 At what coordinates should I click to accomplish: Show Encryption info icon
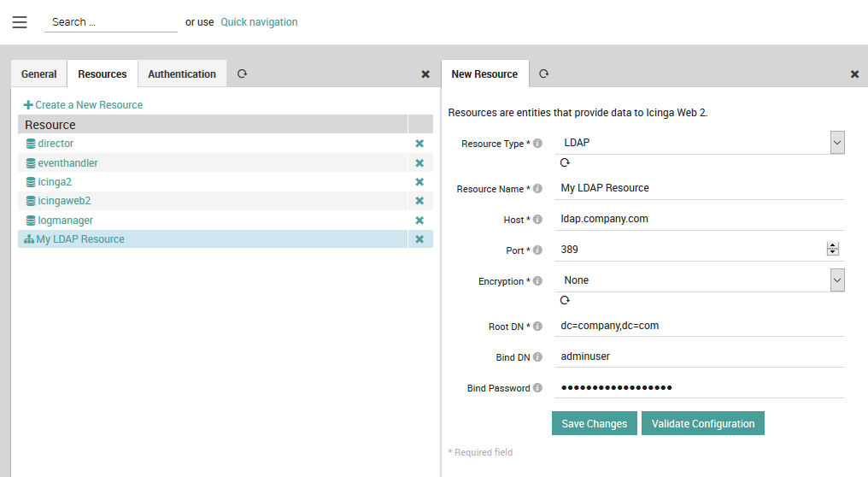click(537, 281)
